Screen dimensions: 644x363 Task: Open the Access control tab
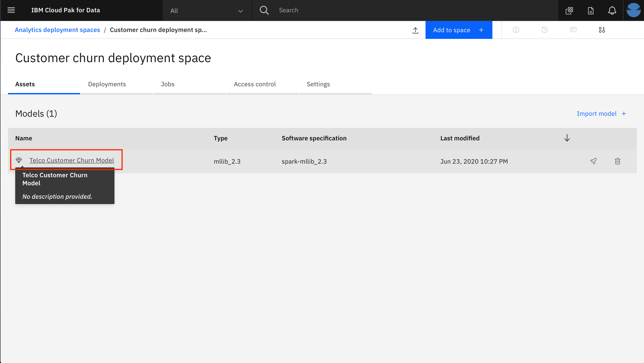click(x=255, y=84)
